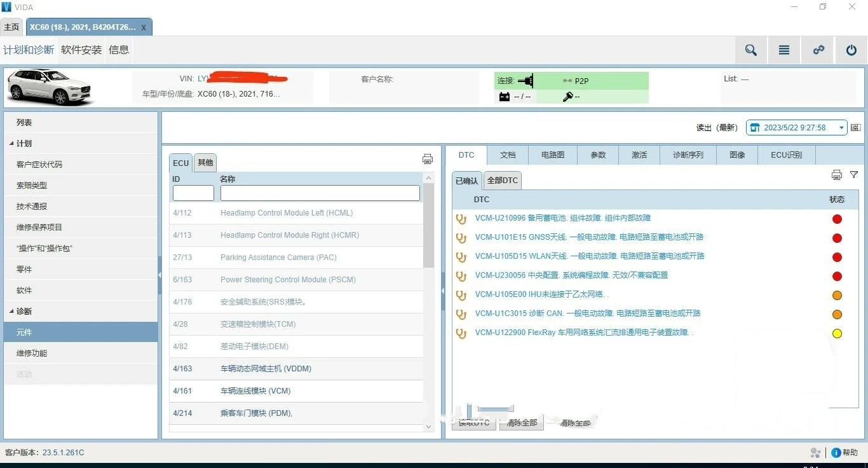Open 列表 in the sidebar
Screen dimensions: 868x468
(x=81, y=122)
